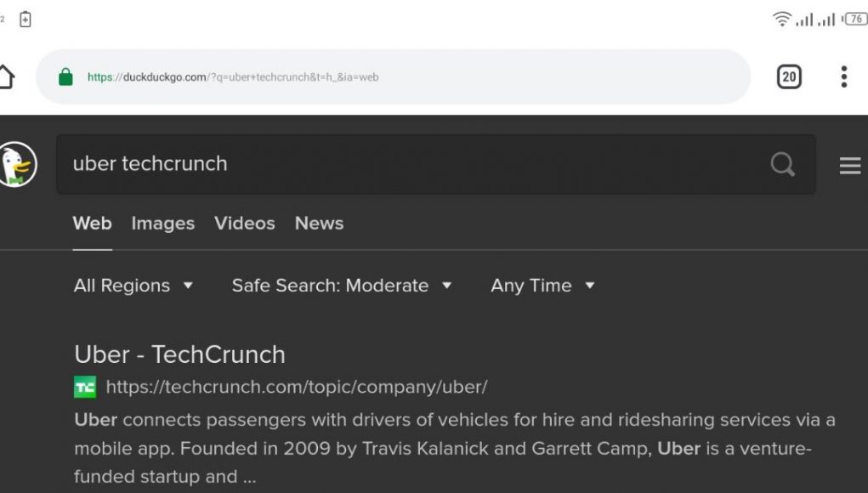This screenshot has height=493, width=868.
Task: Click the TechCrunch favicon beside result URL
Action: (x=85, y=388)
